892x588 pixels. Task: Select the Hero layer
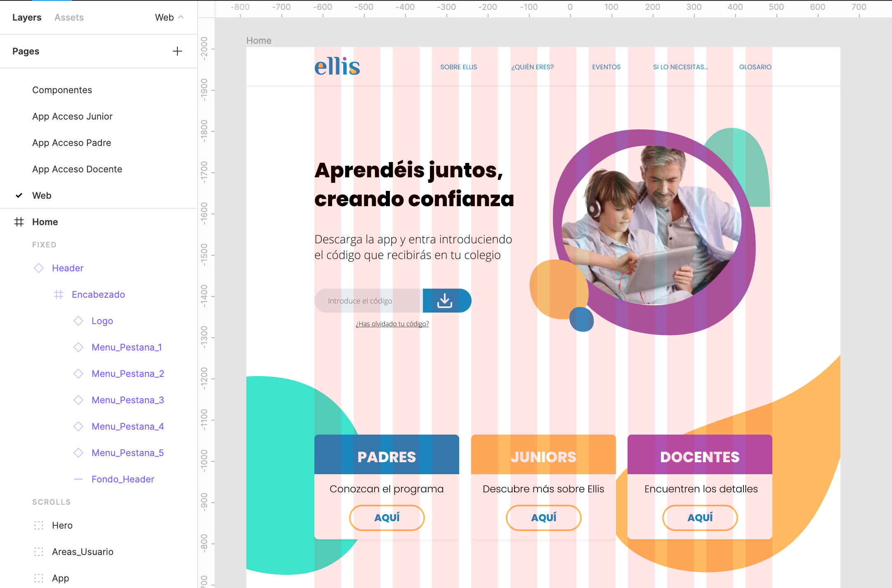point(62,525)
